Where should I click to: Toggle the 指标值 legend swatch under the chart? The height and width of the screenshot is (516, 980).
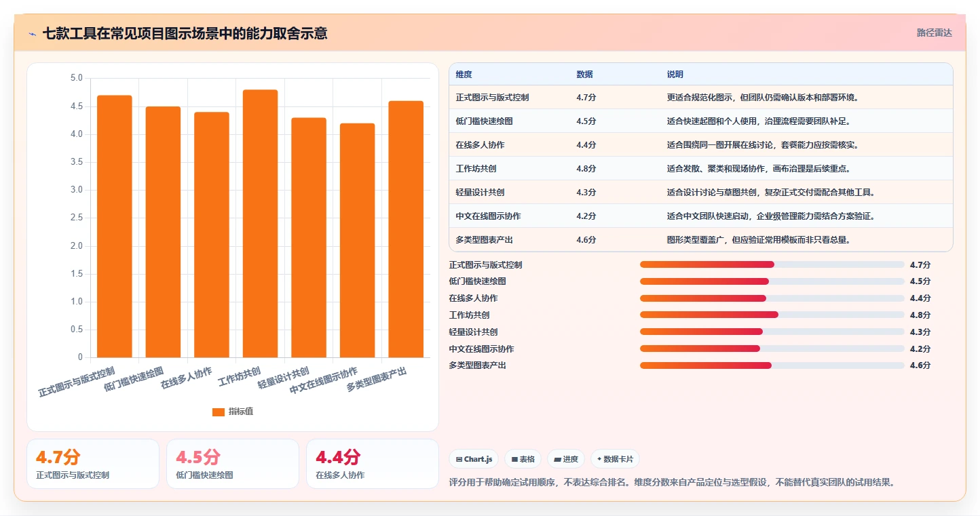click(218, 412)
